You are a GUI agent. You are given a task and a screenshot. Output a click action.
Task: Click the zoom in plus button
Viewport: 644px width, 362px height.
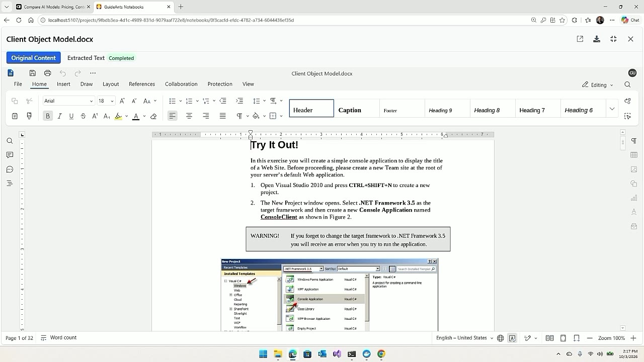click(x=633, y=338)
